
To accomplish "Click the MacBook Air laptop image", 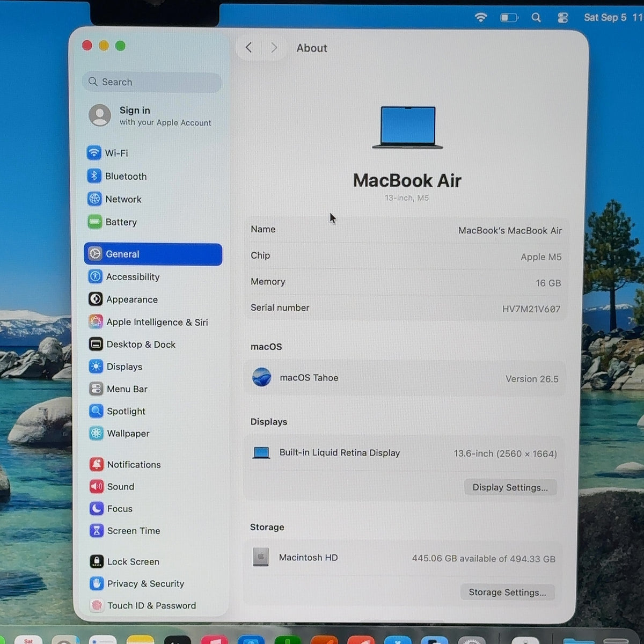I will [408, 127].
